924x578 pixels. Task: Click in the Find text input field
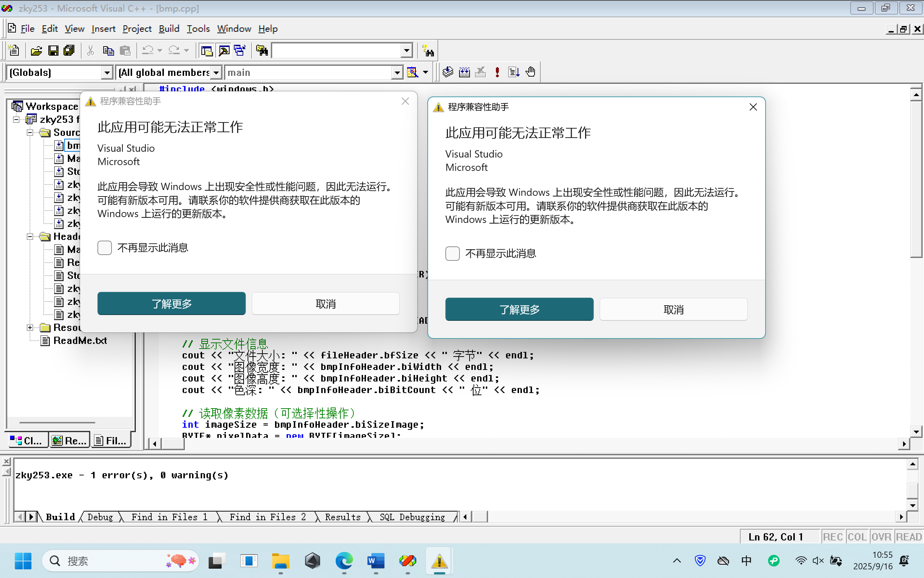point(336,51)
